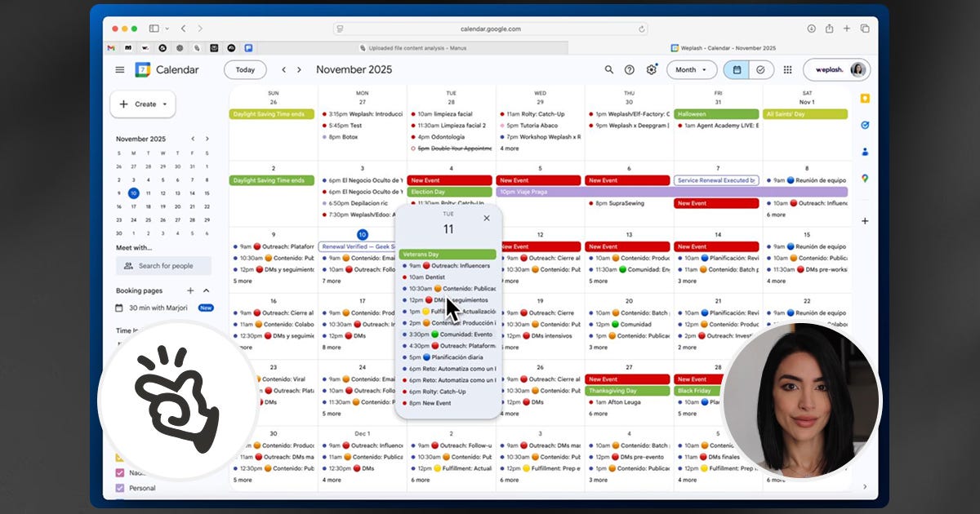This screenshot has height=514, width=980.
Task: Open Google Maps side panel icon
Action: click(x=865, y=179)
